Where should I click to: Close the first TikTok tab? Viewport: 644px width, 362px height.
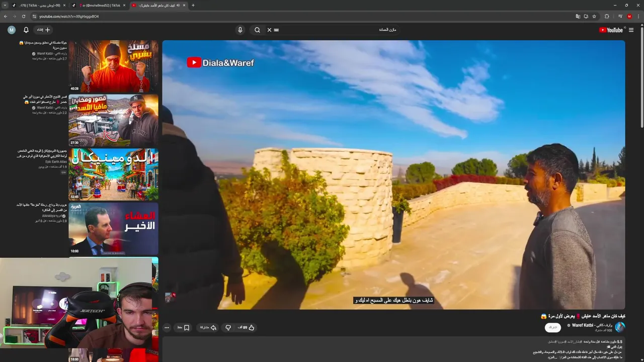coord(64,5)
